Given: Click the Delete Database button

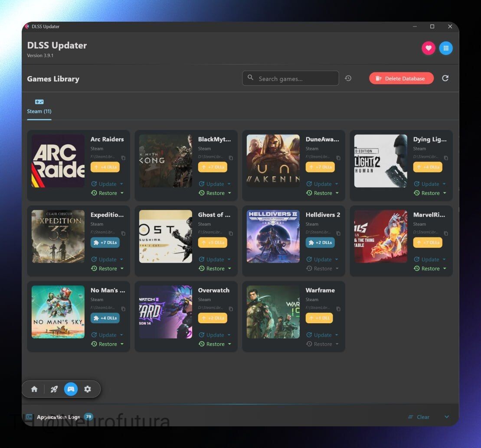Looking at the screenshot, I should tap(401, 78).
